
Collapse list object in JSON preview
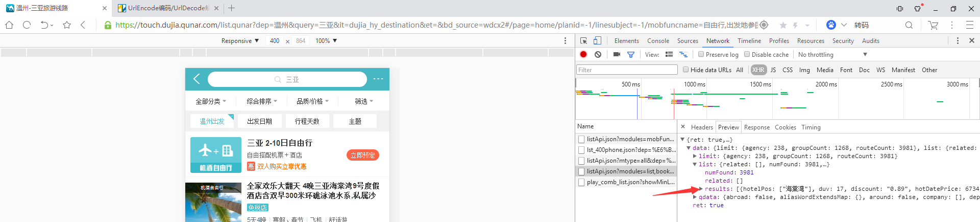tap(695, 164)
